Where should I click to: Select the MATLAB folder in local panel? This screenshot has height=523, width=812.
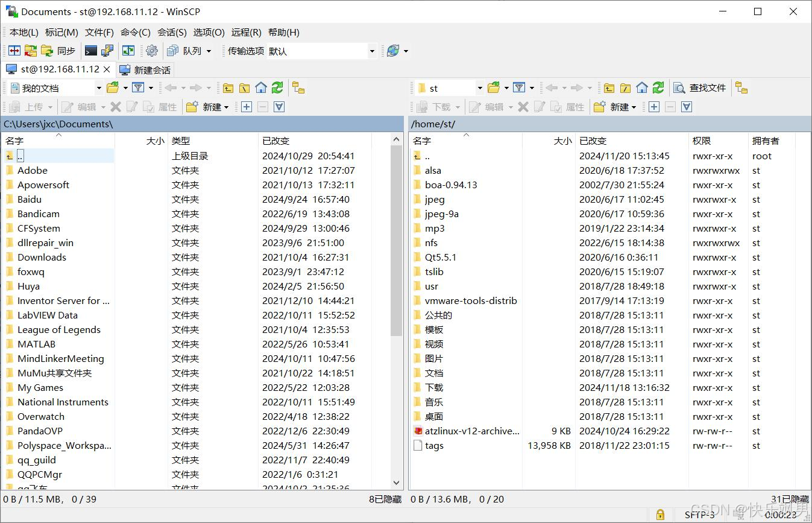(x=36, y=344)
